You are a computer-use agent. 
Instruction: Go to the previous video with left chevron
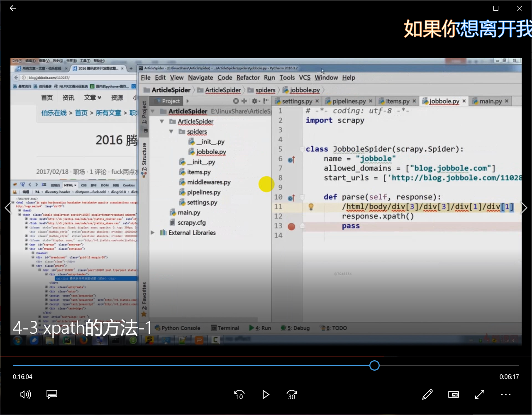pyautogui.click(x=8, y=208)
